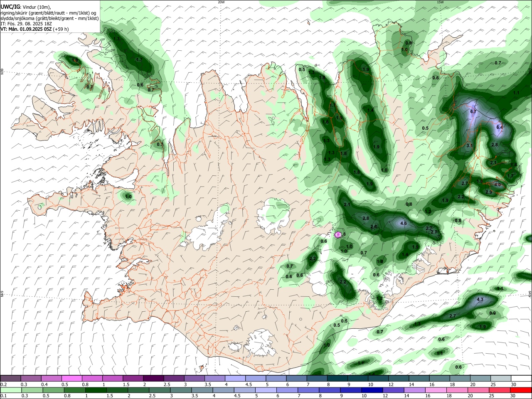Screen dimensions: 532x399
Task: Select bottom-row lavender swatch between 5 and 6
Action: coord(266,390)
